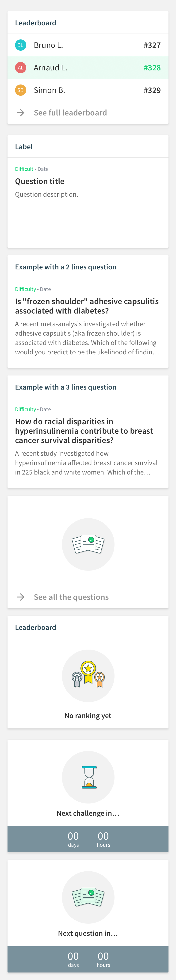Select the highlighted Arnaud L. #328 row

[88, 68]
